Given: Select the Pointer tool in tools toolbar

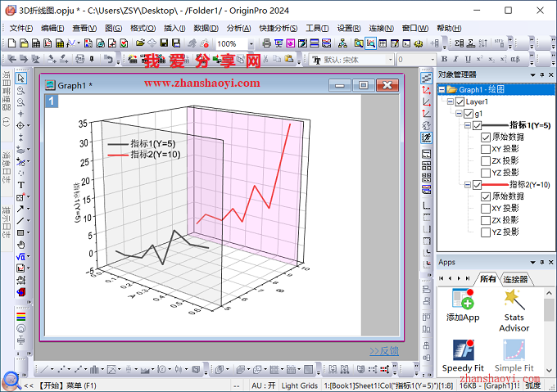Looking at the screenshot, I should point(21,78).
